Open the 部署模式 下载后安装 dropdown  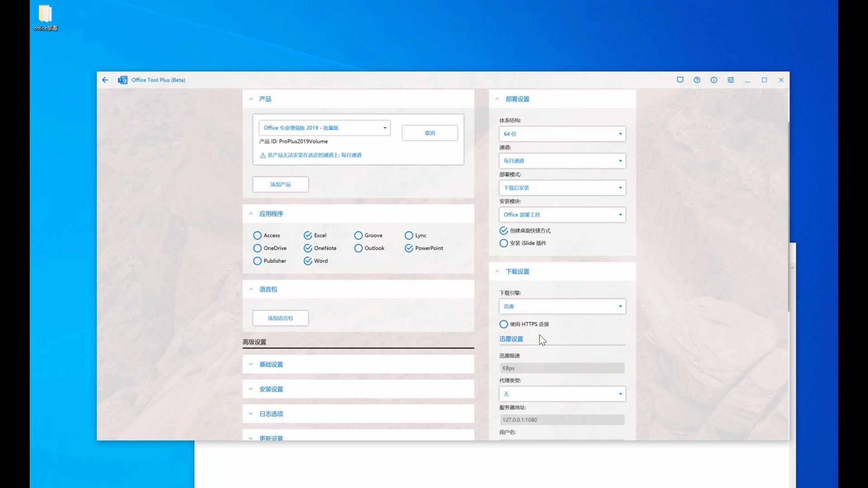[x=562, y=188]
